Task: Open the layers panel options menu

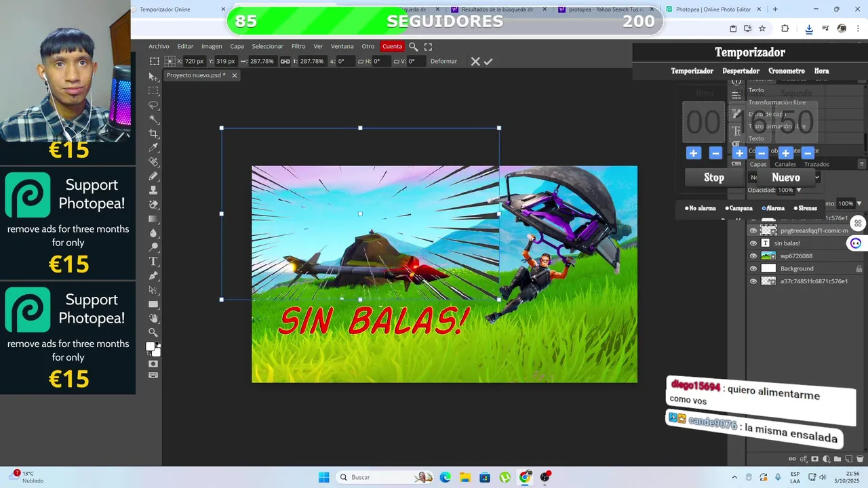Action: pyautogui.click(x=862, y=164)
